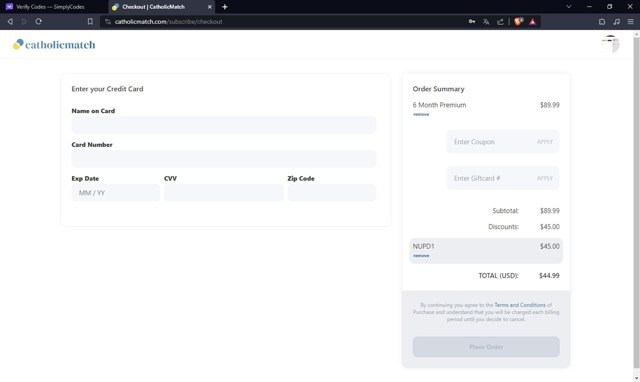Screen dimensions: 640x382
Task: Click the Zip Code field
Action: click(332, 193)
